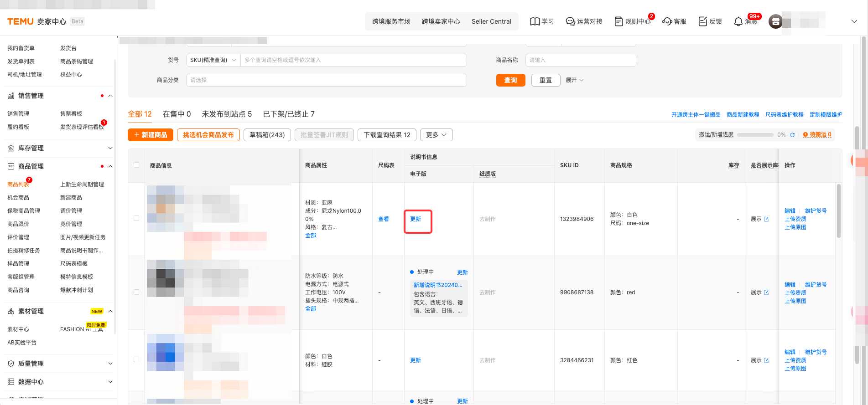This screenshot has width=868, height=405.
Task: Click the 商品名称 input field
Action: click(580, 60)
